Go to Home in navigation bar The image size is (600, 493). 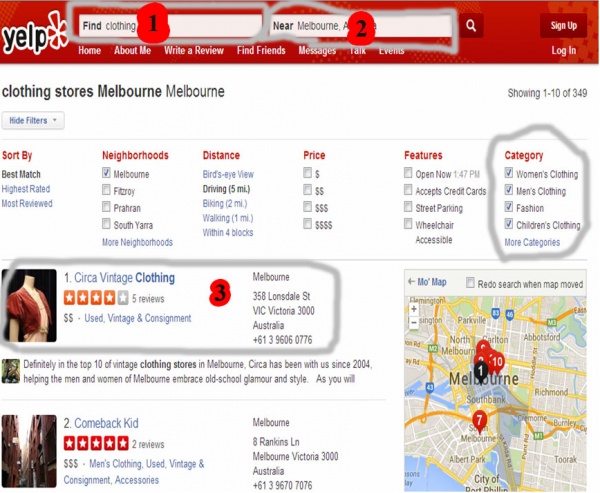point(90,51)
